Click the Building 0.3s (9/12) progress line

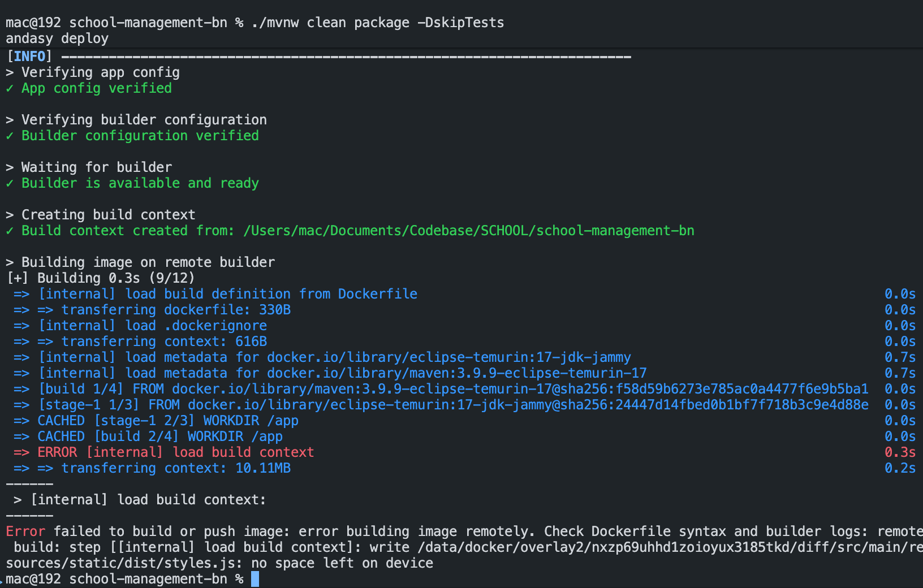coord(101,278)
